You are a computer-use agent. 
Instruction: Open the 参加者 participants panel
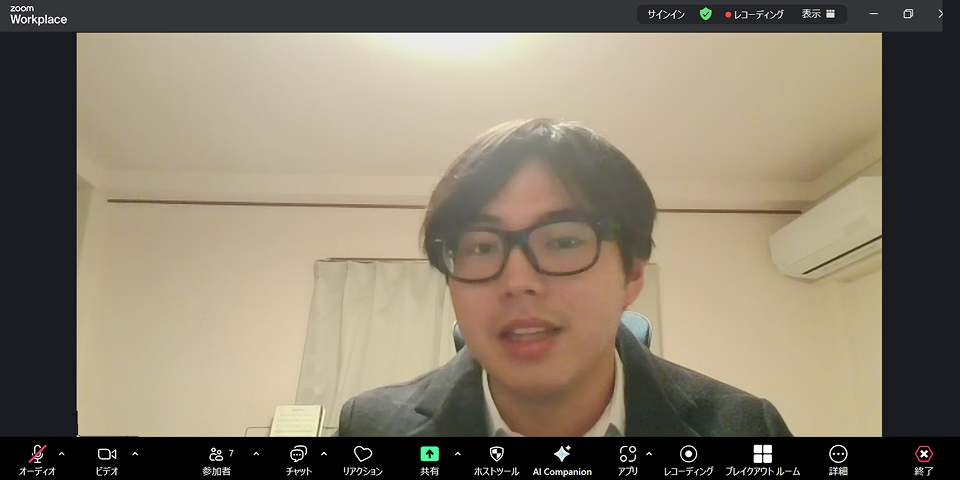click(x=216, y=454)
